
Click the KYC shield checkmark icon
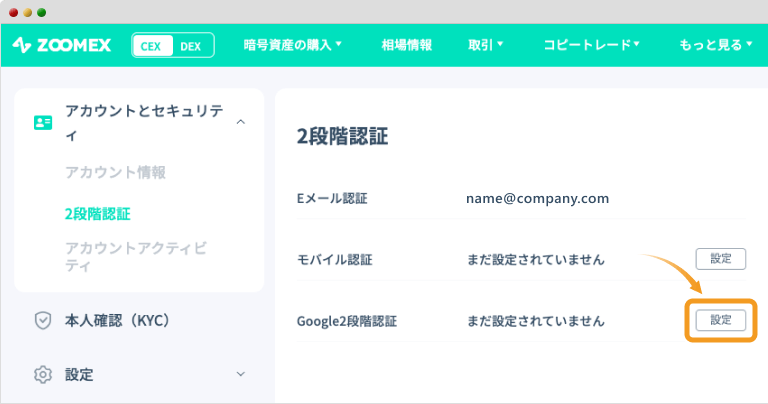pos(43,321)
